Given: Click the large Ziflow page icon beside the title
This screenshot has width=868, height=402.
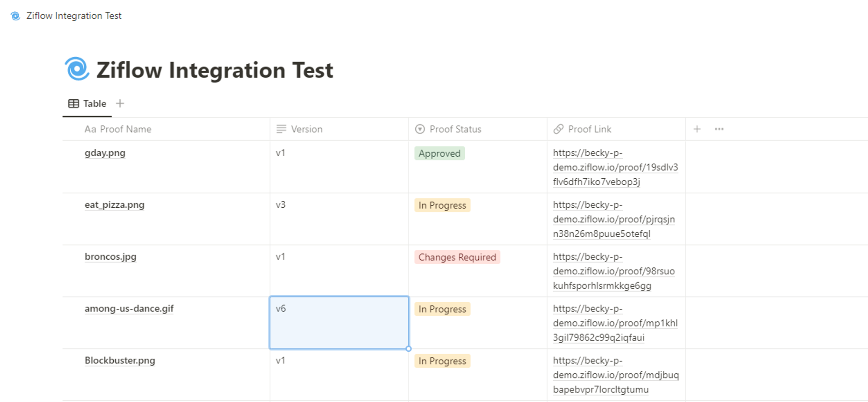Looking at the screenshot, I should pyautogui.click(x=77, y=69).
